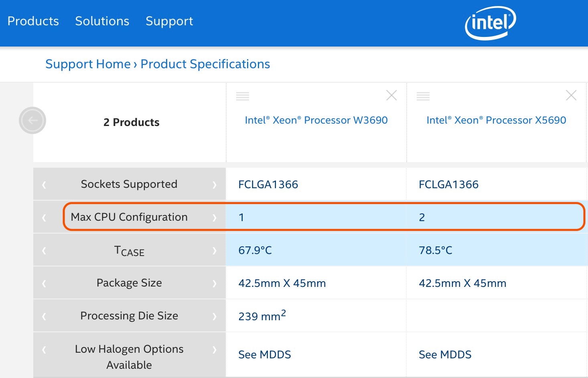Image resolution: width=588 pixels, height=378 pixels.
Task: Click the 67.9°C TCASE value
Action: click(255, 250)
